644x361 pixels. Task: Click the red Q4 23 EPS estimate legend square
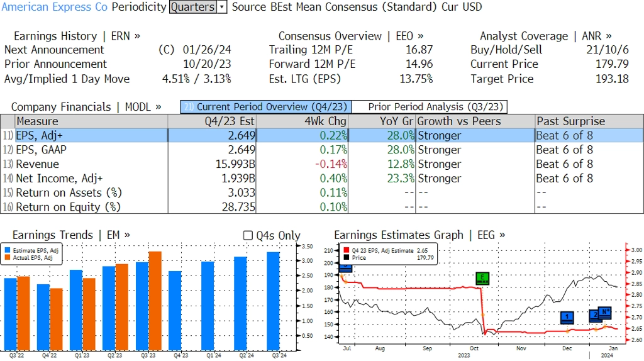click(347, 250)
